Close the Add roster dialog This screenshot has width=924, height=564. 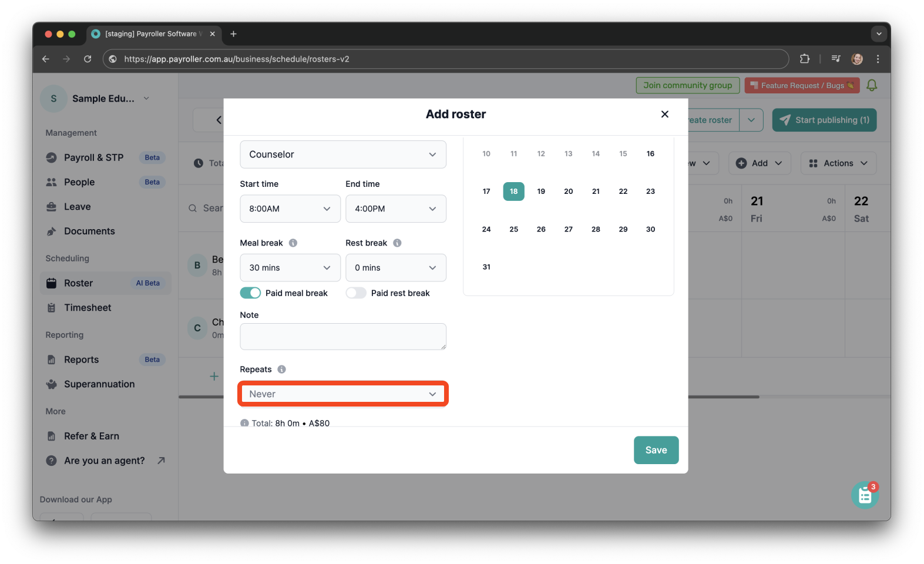coord(664,114)
